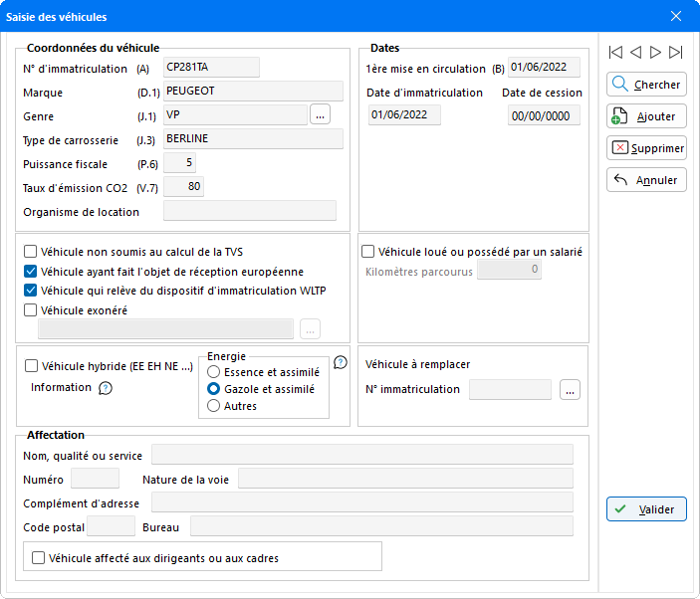
Task: Go to the previous vehicle record
Action: [x=635, y=52]
